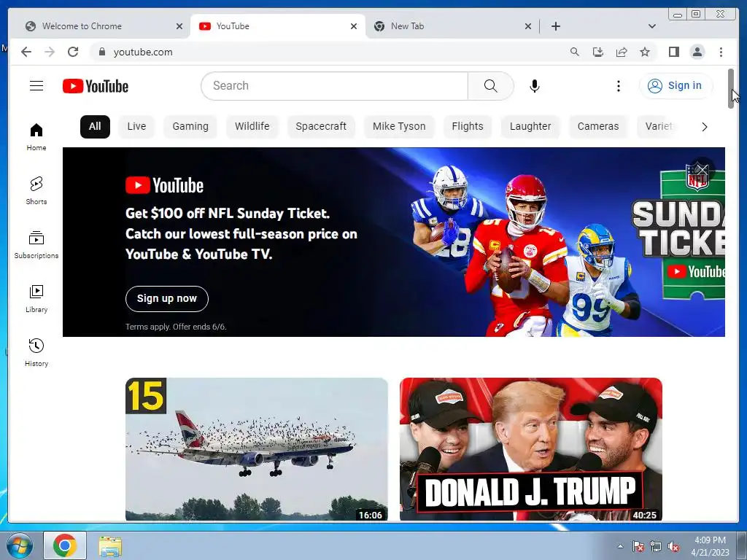Viewport: 747px width, 560px height.
Task: Click the NFL Sunday Ticket banner headline text
Action: tap(241, 234)
